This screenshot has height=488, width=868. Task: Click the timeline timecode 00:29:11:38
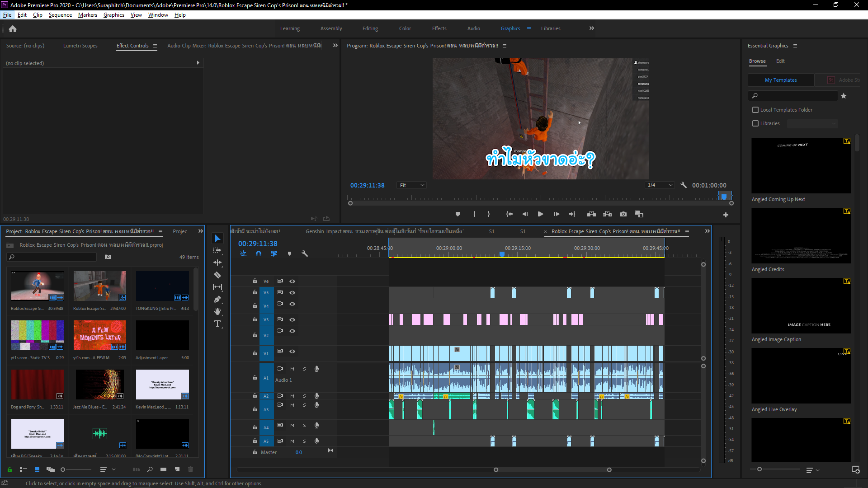258,244
